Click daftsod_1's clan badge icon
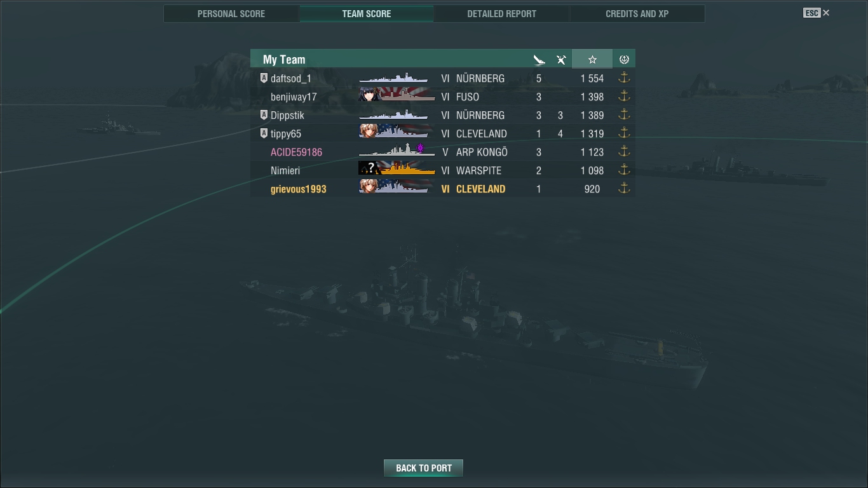This screenshot has width=868, height=488. 264,78
